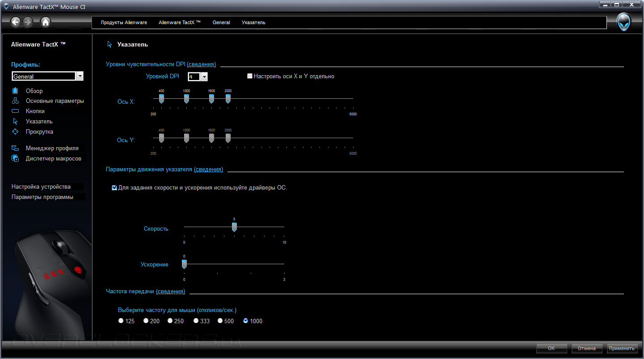Open the Alienware TactX breadcrumb menu

pos(180,22)
